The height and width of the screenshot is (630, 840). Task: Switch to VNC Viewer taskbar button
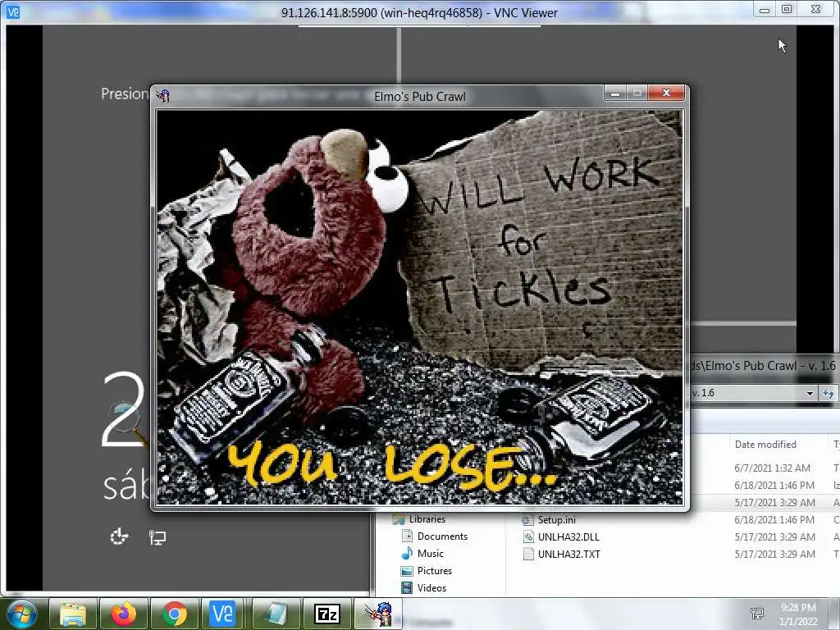pos(222,614)
